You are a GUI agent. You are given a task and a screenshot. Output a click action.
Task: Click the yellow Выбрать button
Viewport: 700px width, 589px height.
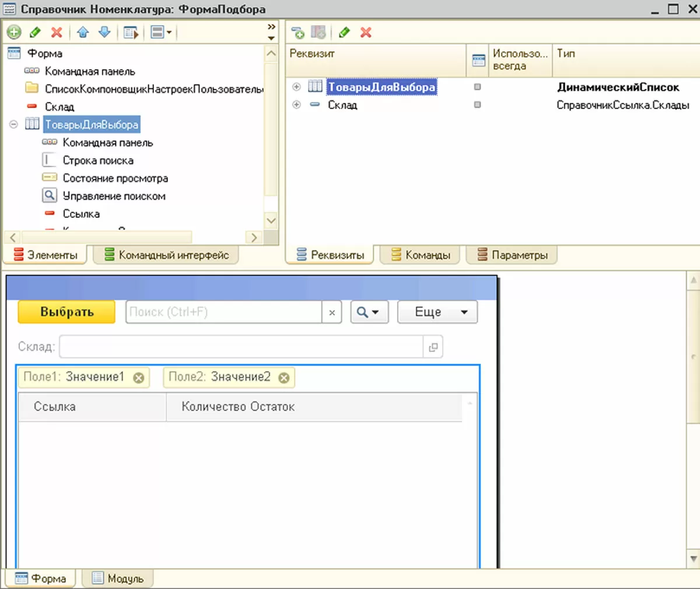pos(66,312)
